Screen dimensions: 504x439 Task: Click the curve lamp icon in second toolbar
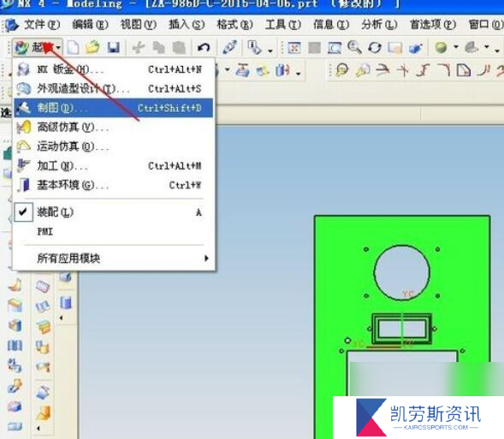click(342, 69)
